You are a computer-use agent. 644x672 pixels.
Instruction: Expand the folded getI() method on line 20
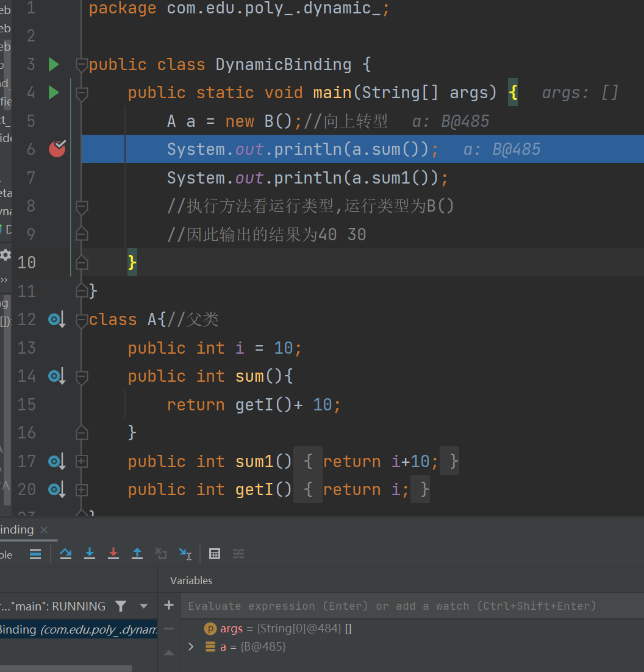tap(81, 490)
